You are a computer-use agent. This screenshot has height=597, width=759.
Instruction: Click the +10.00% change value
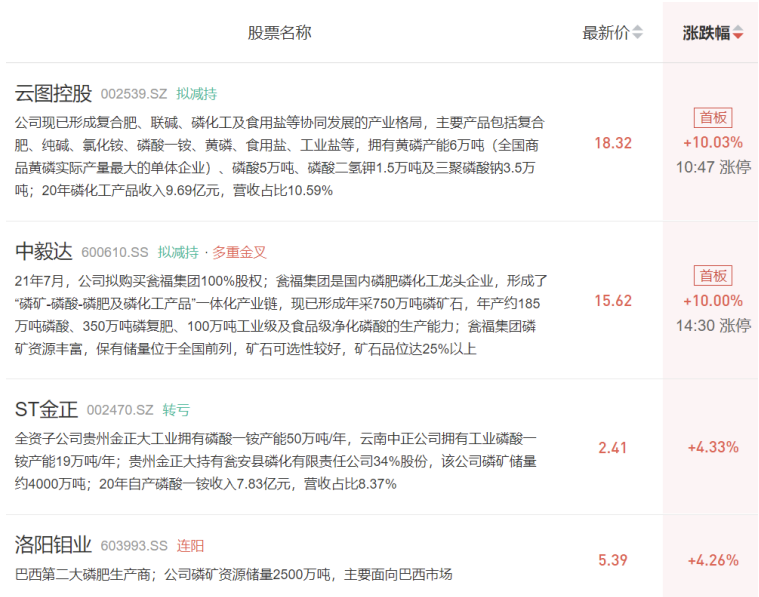713,301
